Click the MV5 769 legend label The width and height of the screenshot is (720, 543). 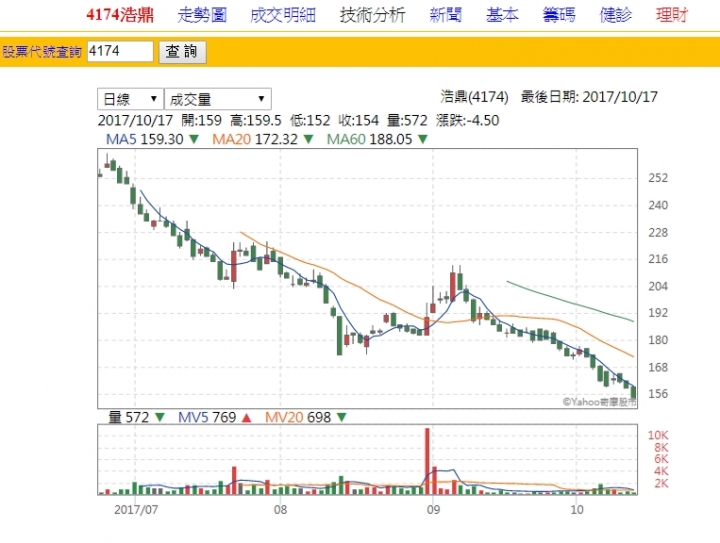pos(207,417)
